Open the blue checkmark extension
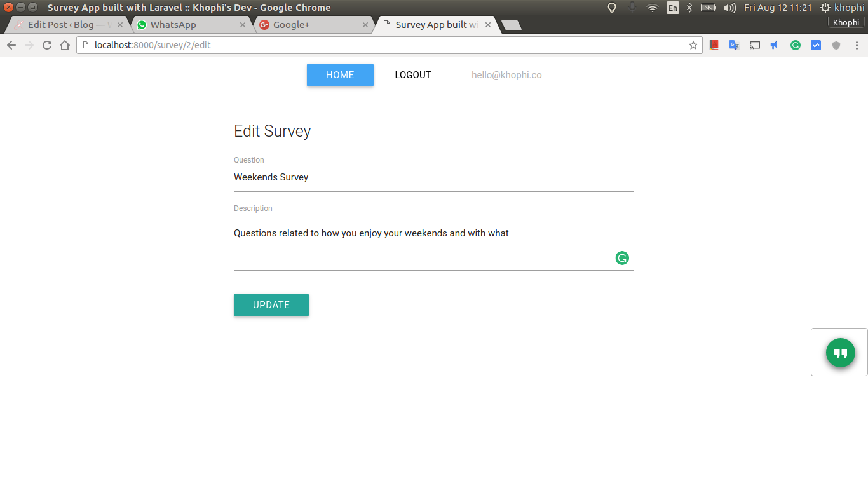 coord(815,45)
